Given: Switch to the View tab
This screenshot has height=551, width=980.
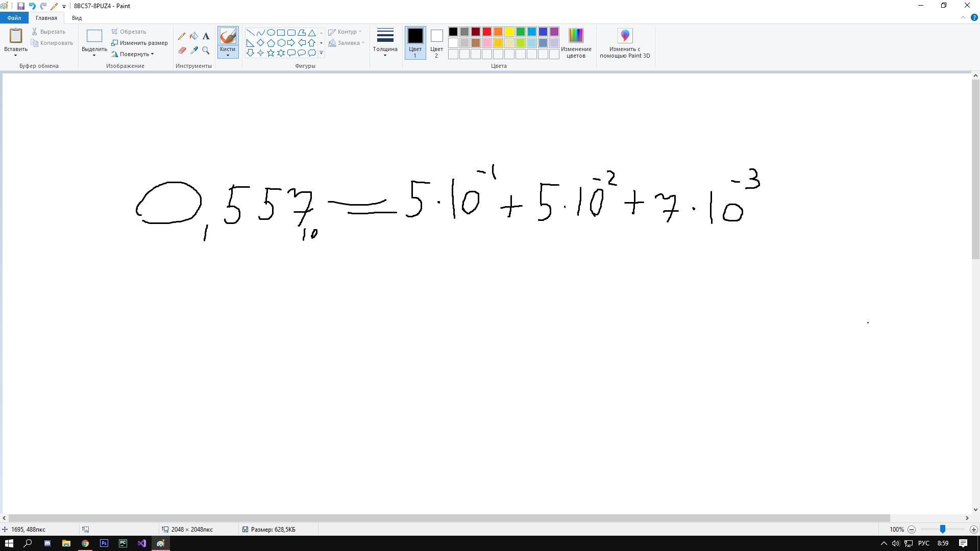Looking at the screenshot, I should click(x=77, y=18).
